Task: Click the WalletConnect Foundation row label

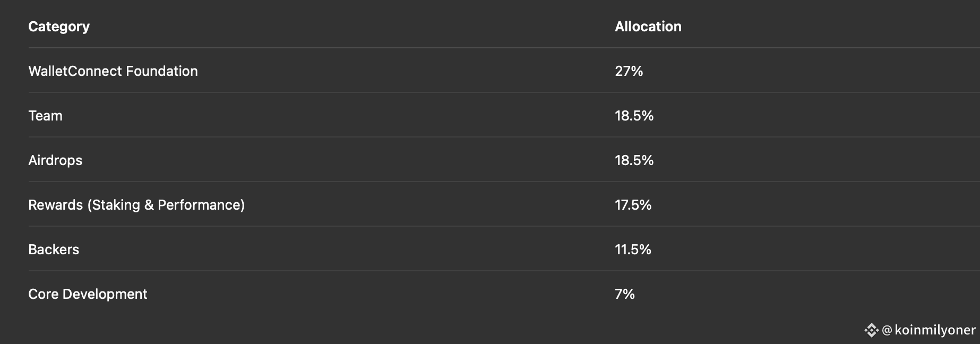Action: [113, 71]
